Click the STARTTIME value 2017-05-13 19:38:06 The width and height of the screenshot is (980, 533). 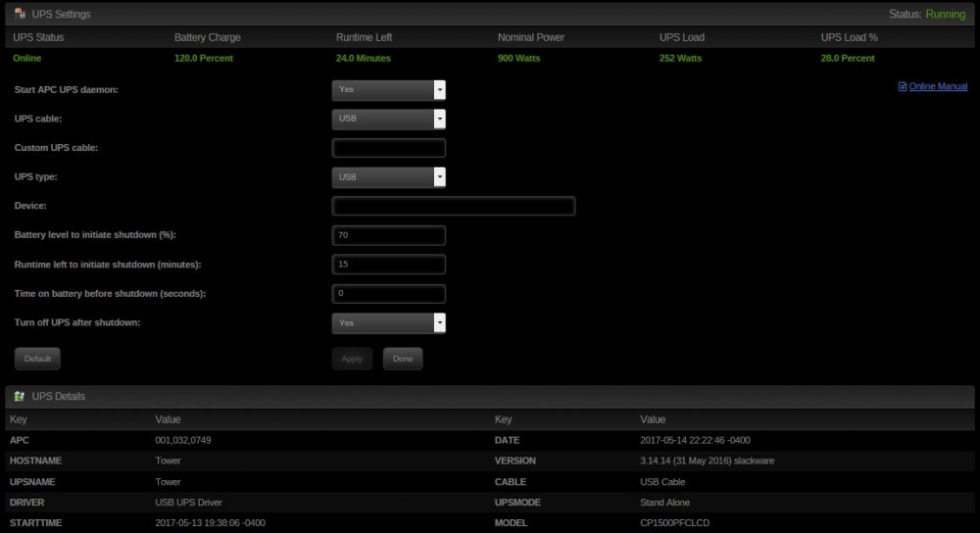click(210, 522)
